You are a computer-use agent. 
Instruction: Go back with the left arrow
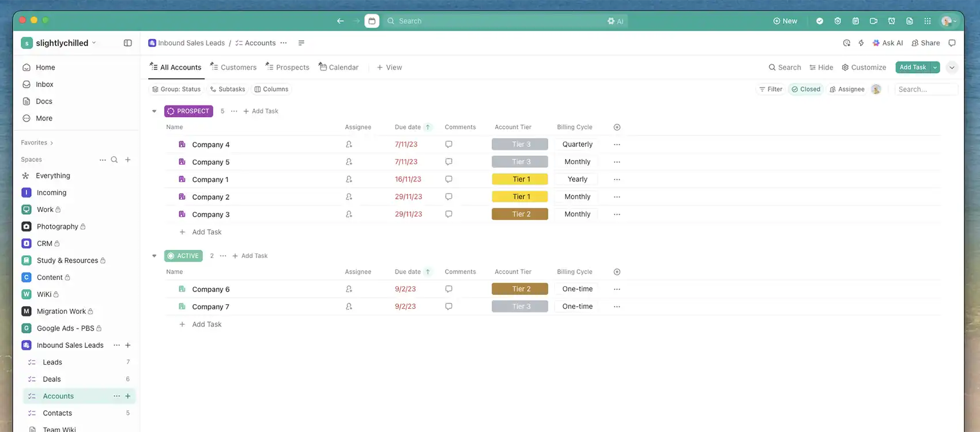340,21
